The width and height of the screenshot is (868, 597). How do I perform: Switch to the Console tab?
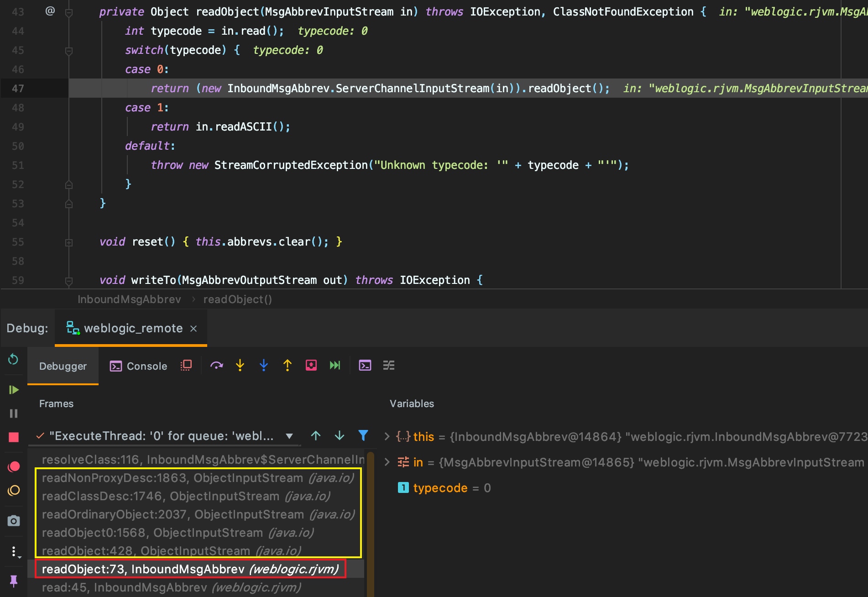(x=139, y=366)
